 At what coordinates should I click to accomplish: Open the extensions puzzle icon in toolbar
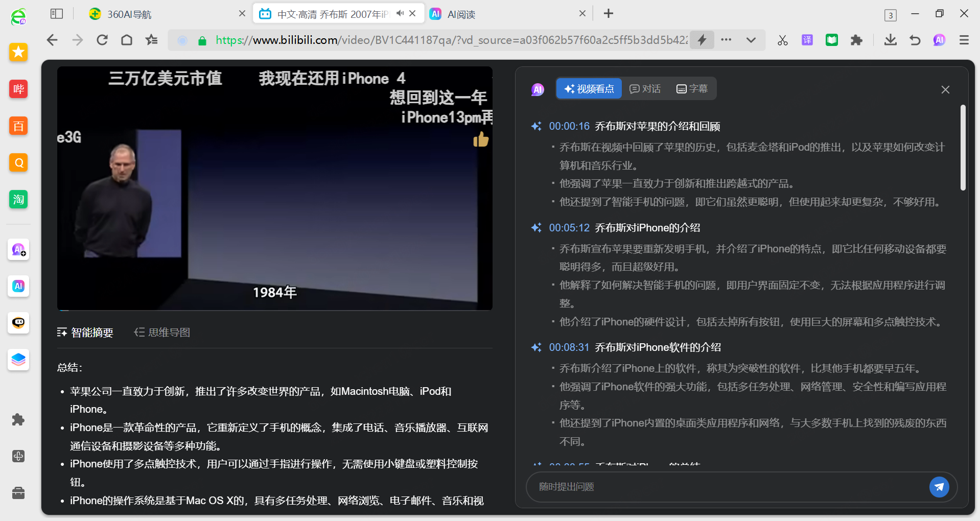point(856,40)
